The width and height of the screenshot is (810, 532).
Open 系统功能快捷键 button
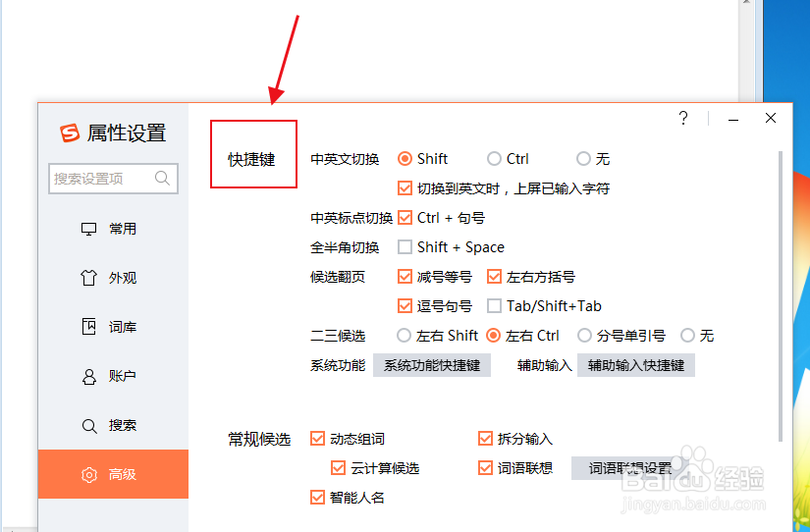(432, 365)
